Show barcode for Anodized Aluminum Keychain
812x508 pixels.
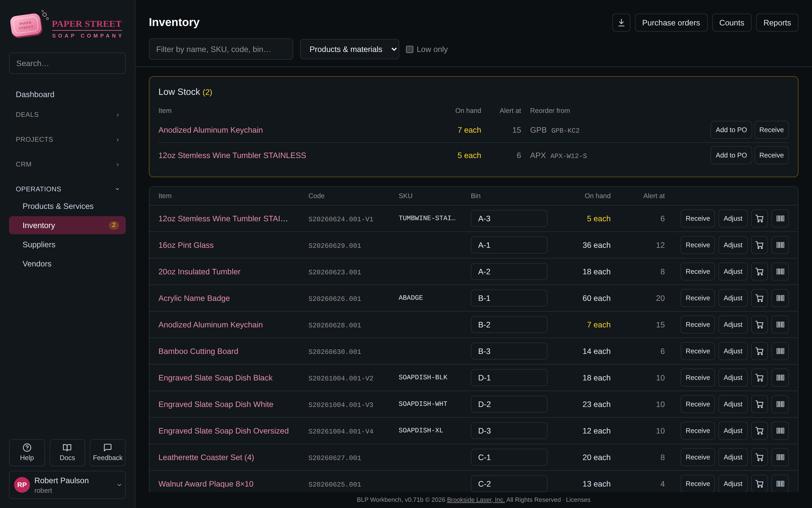tap(780, 325)
